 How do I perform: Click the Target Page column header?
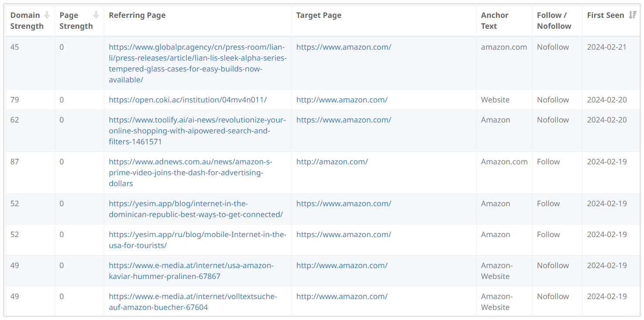click(x=319, y=15)
